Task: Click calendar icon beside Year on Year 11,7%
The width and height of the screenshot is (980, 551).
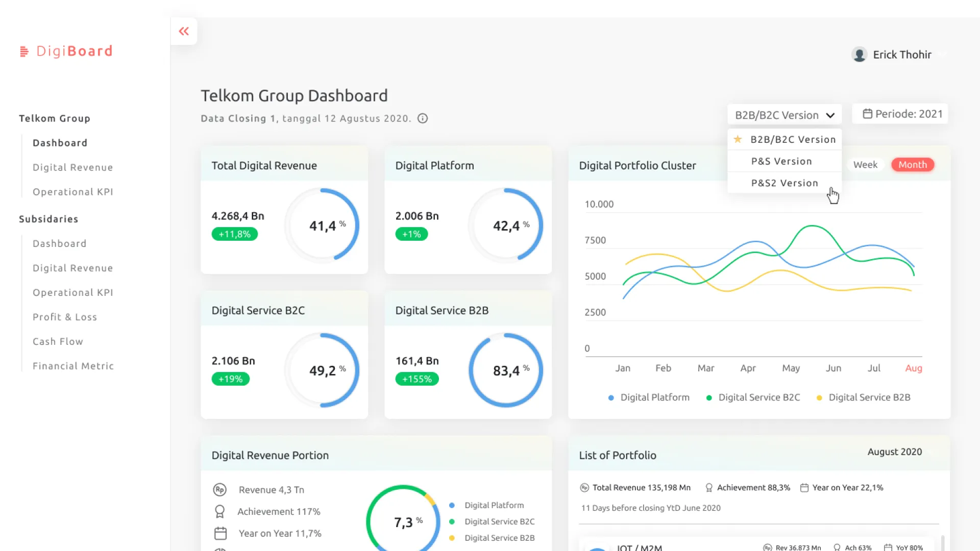Action: (220, 533)
